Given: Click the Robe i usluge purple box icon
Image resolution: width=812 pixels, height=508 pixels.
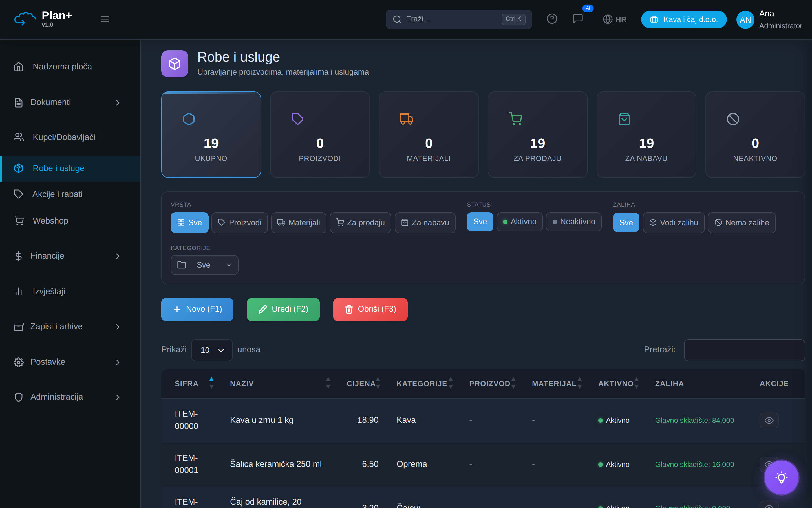Looking at the screenshot, I should pyautogui.click(x=175, y=64).
